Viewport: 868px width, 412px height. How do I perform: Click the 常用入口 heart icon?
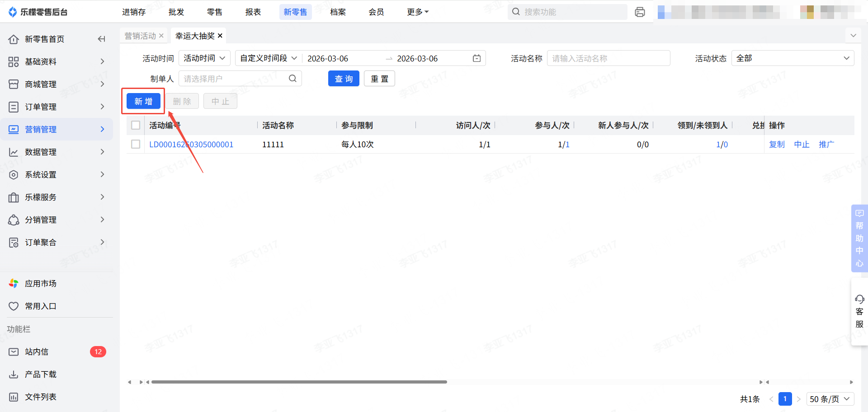point(14,306)
